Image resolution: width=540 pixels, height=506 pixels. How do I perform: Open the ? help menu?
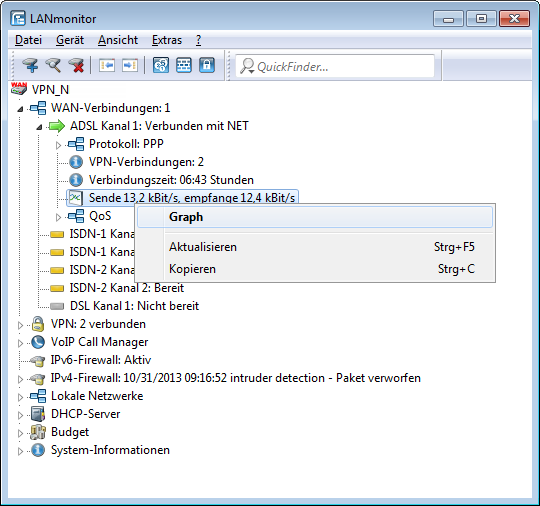198,40
